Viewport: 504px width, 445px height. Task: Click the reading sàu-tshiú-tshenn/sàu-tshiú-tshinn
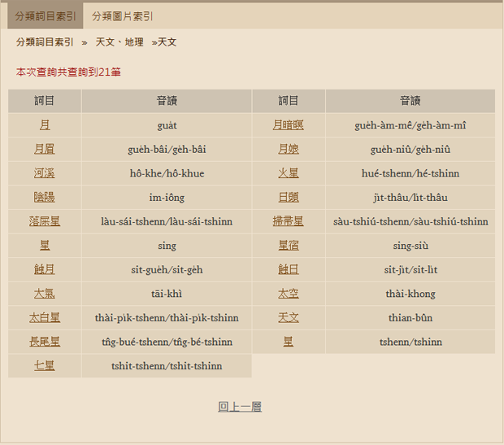pyautogui.click(x=411, y=221)
